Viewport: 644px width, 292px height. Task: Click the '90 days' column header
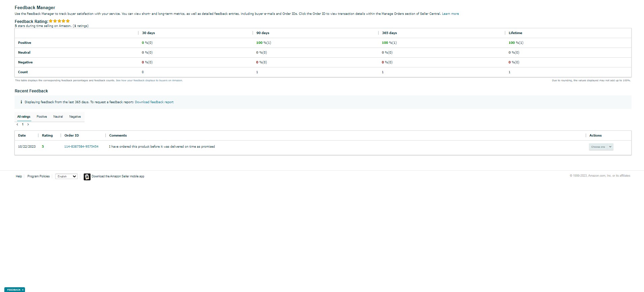pos(263,33)
